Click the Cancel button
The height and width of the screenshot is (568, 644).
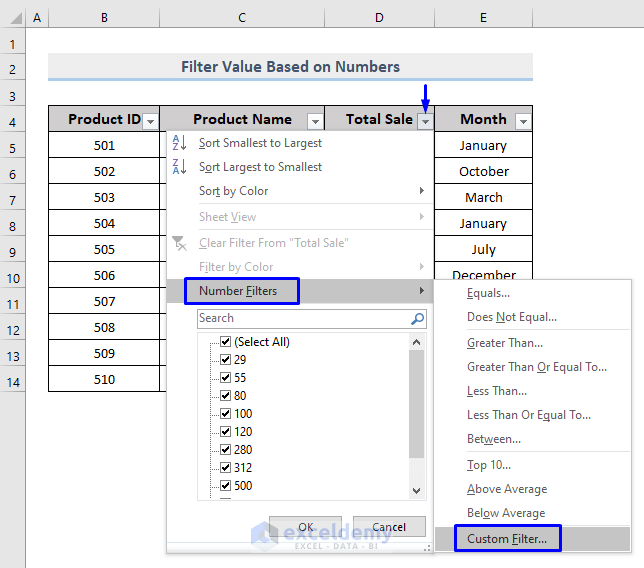[x=389, y=527]
